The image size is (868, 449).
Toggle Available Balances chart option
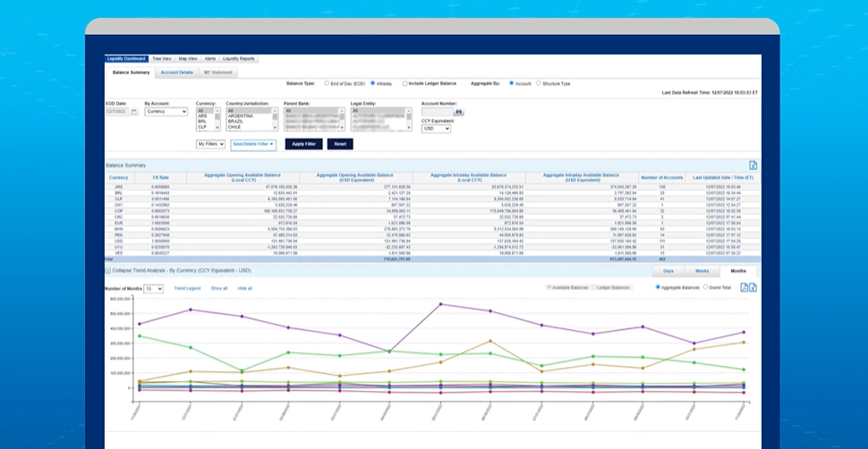click(549, 287)
